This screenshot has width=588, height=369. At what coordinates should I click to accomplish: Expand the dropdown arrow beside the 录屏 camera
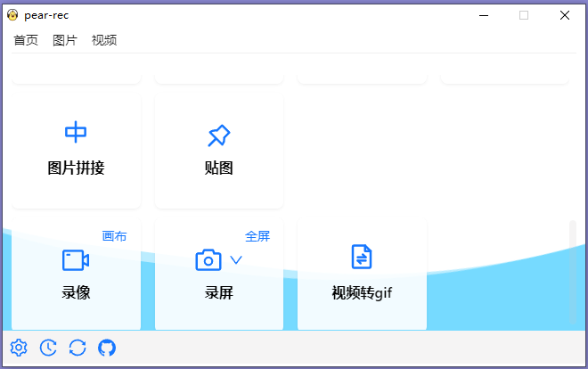pyautogui.click(x=236, y=259)
